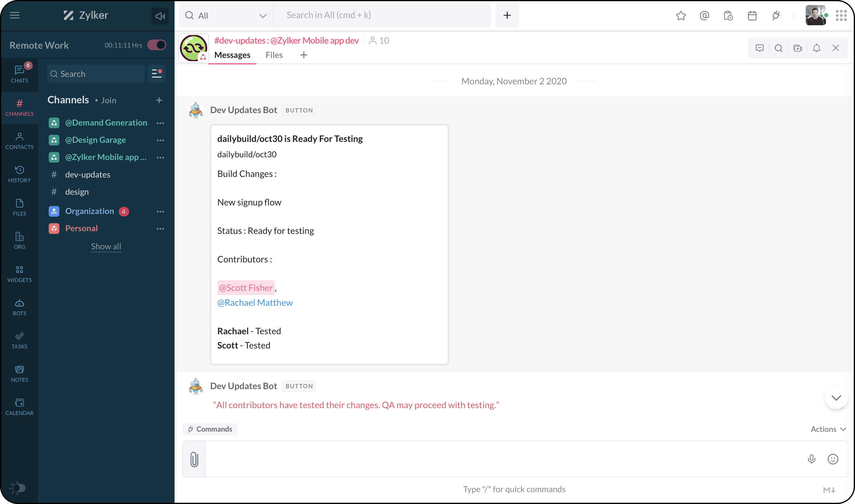Viewport: 855px width, 504px height.
Task: Click the attachment paperclip icon
Action: [x=194, y=459]
